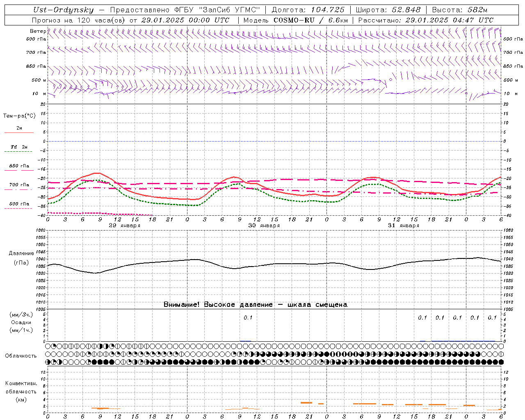Screen dimensions: 525x420
Task: Click the 850 гПа entry in the temperature legend
Action: coord(19,166)
